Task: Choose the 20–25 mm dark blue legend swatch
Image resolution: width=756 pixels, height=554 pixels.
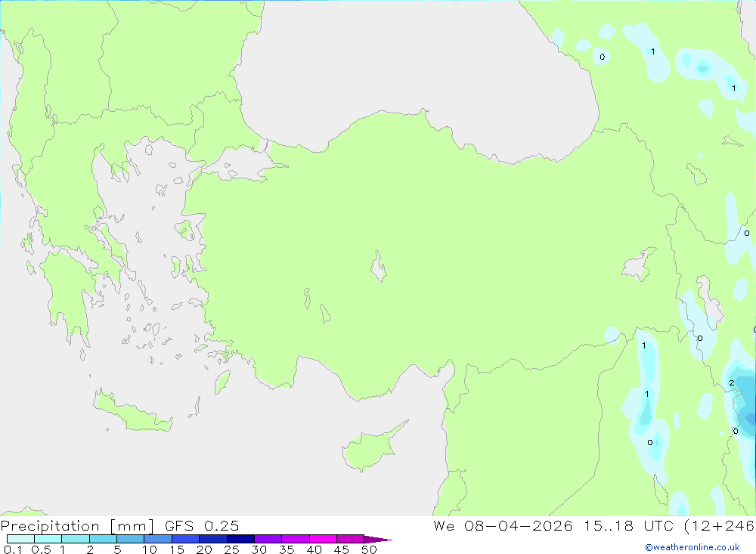Action: coord(213,539)
